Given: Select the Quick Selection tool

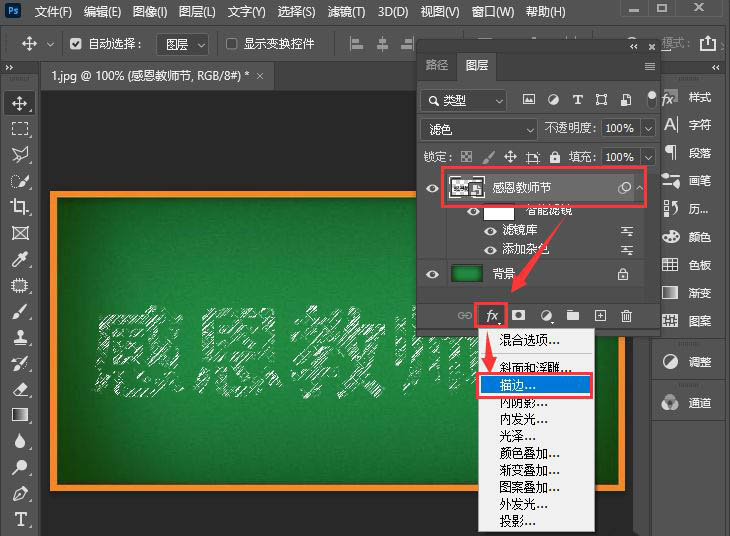Looking at the screenshot, I should (20, 181).
